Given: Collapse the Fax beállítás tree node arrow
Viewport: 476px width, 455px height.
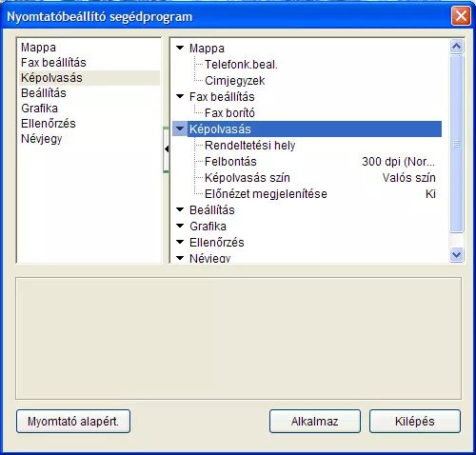Looking at the screenshot, I should [x=180, y=96].
